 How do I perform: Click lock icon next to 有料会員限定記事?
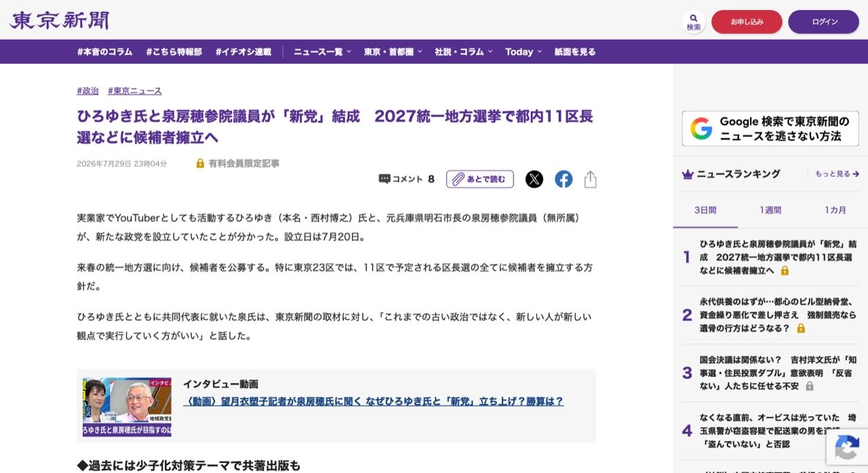pyautogui.click(x=200, y=163)
